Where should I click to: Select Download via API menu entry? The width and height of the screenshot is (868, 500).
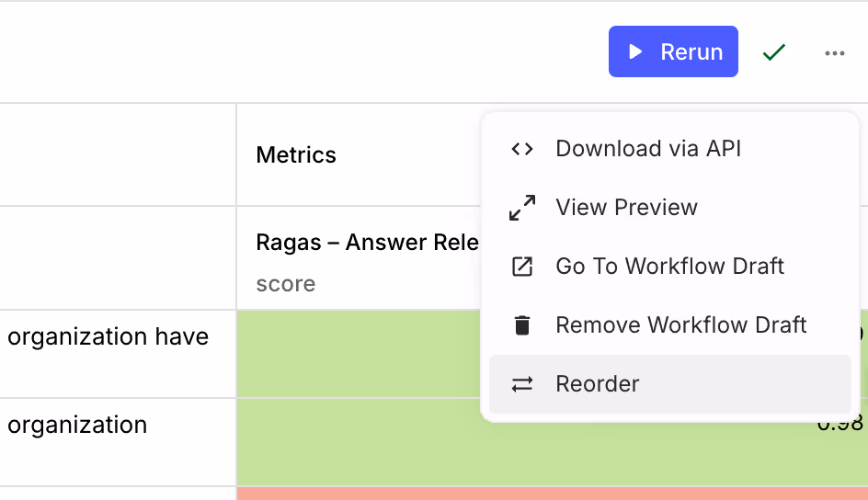click(x=669, y=149)
